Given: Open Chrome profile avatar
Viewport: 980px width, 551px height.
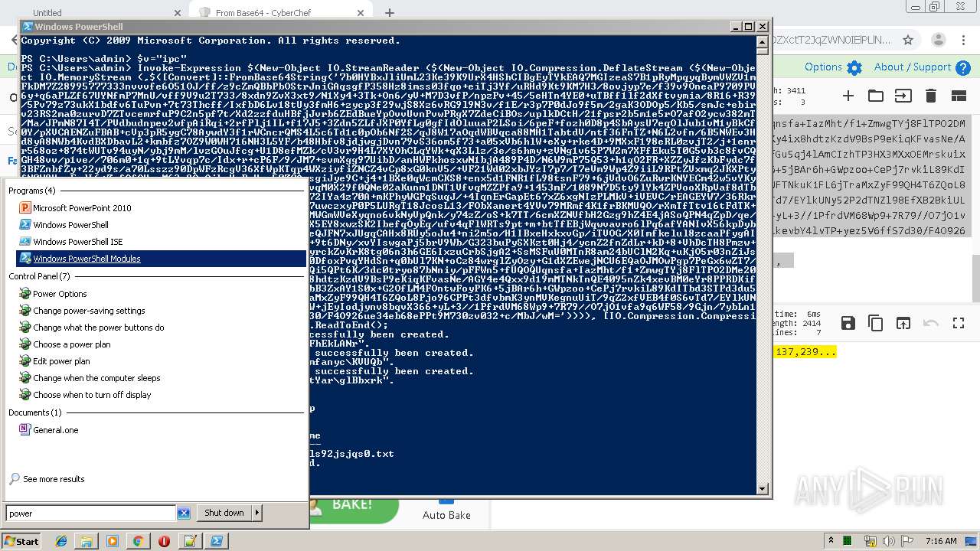Looking at the screenshot, I should coord(939,40).
